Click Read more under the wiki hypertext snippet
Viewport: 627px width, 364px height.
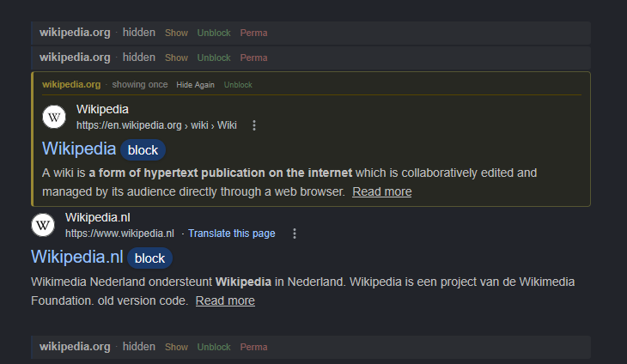tap(382, 191)
